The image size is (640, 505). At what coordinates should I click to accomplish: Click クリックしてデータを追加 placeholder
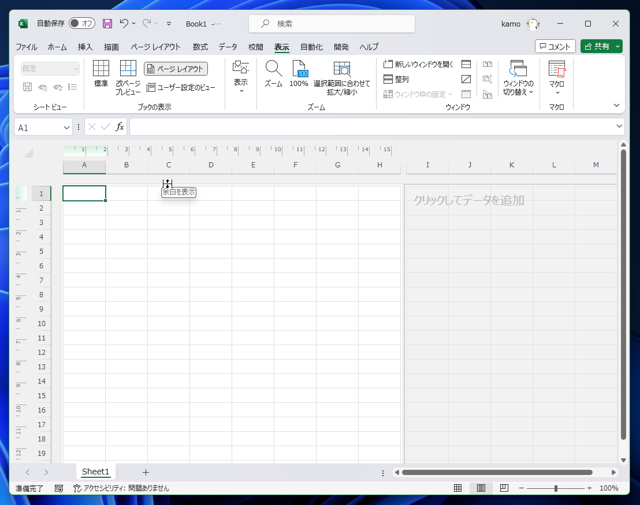[469, 200]
